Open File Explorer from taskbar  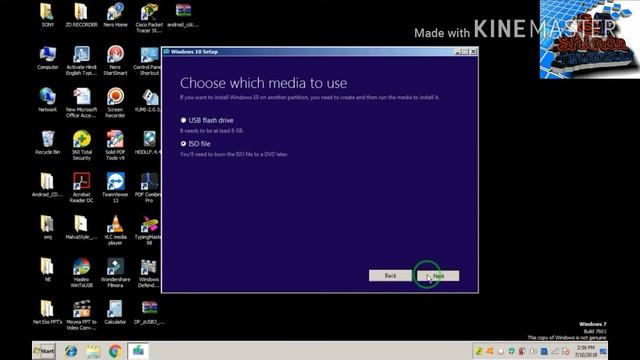93,351
